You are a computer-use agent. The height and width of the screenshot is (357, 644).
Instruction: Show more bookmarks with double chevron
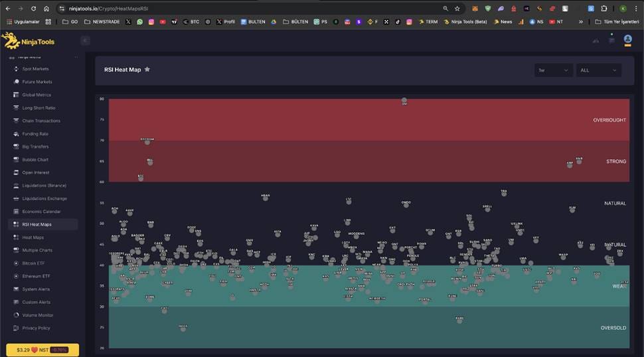click(x=581, y=22)
